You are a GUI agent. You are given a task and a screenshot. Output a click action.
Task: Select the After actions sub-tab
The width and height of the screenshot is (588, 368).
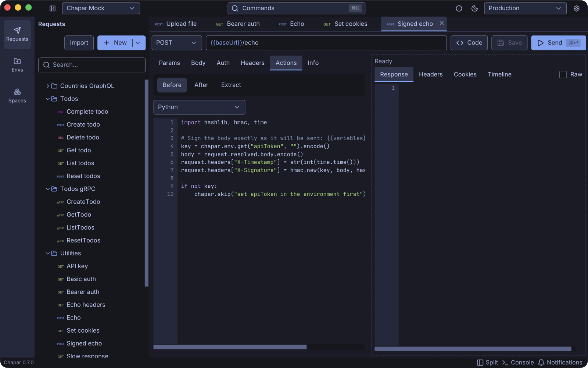tap(201, 85)
